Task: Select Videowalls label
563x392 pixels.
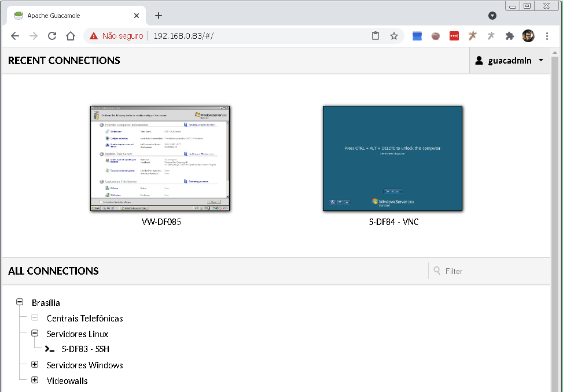Action: click(67, 381)
